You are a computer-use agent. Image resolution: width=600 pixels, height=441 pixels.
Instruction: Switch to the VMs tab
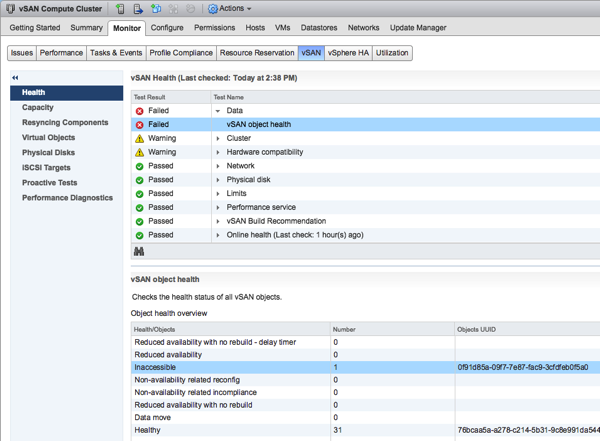pos(282,28)
